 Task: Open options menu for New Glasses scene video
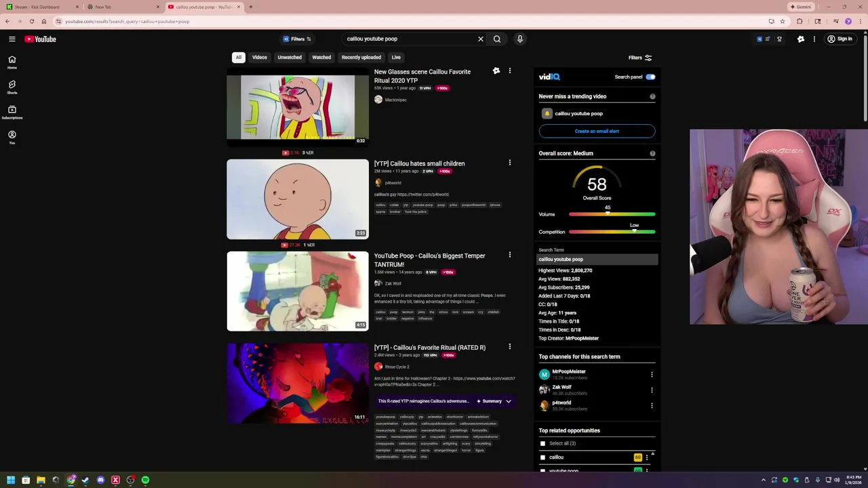(510, 70)
